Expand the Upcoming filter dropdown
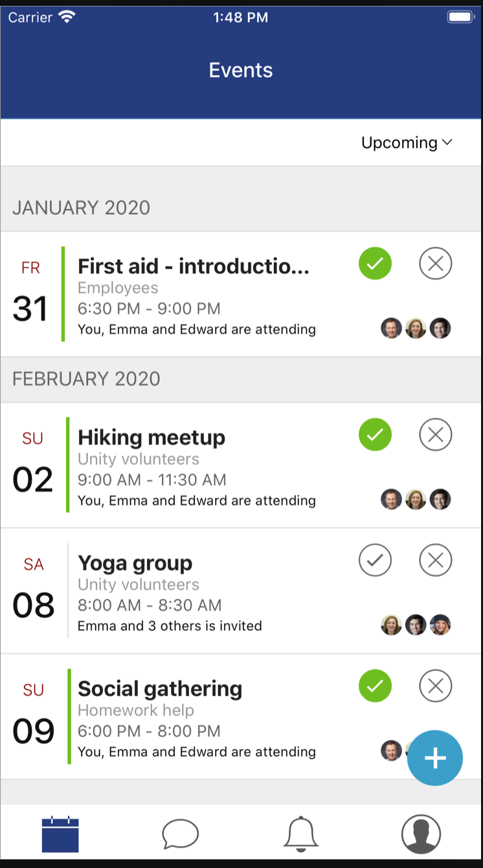Screen dimensions: 483x868 click(x=407, y=143)
